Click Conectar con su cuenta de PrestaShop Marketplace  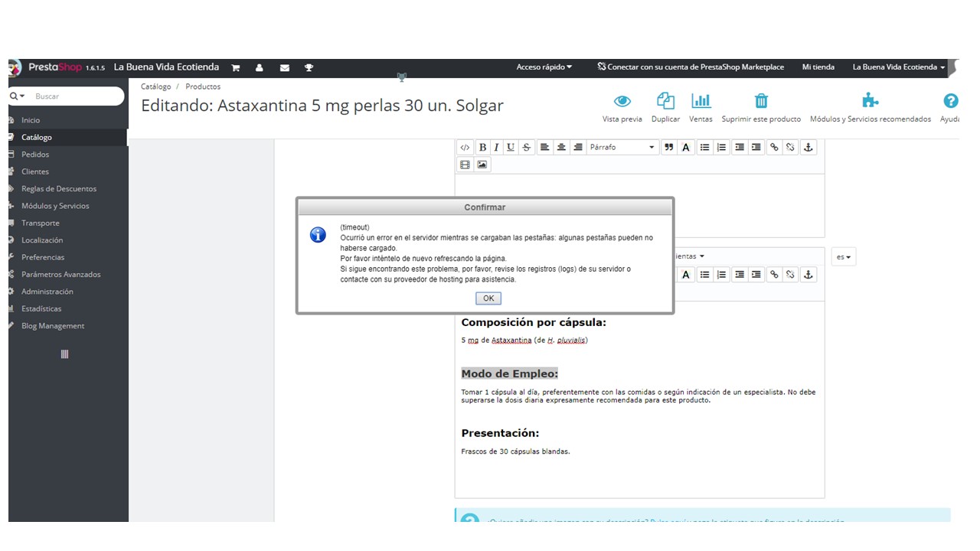pos(691,67)
